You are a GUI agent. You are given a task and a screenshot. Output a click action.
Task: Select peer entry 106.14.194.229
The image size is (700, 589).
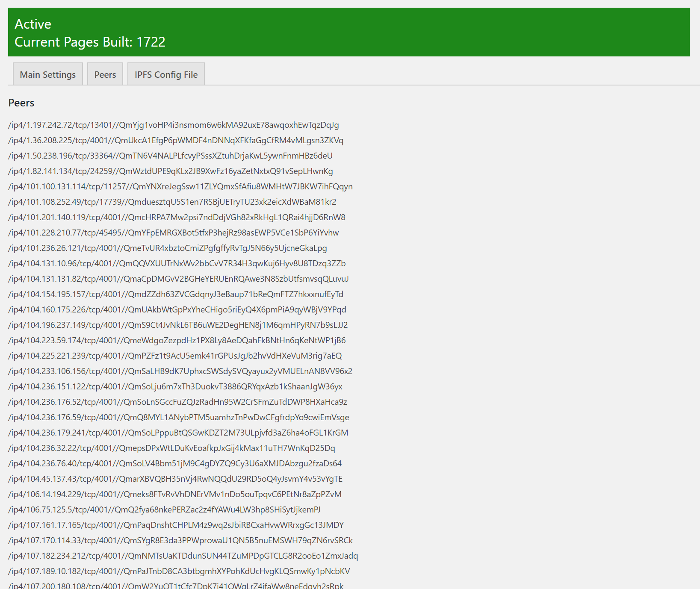(x=175, y=494)
